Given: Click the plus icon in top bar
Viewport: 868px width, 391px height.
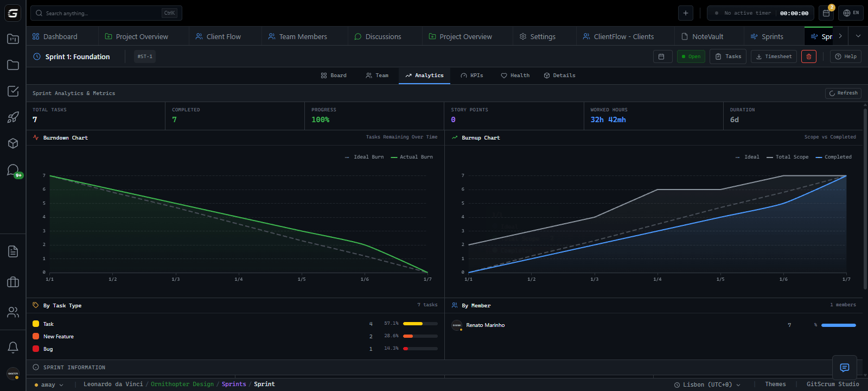Looking at the screenshot, I should (x=686, y=13).
